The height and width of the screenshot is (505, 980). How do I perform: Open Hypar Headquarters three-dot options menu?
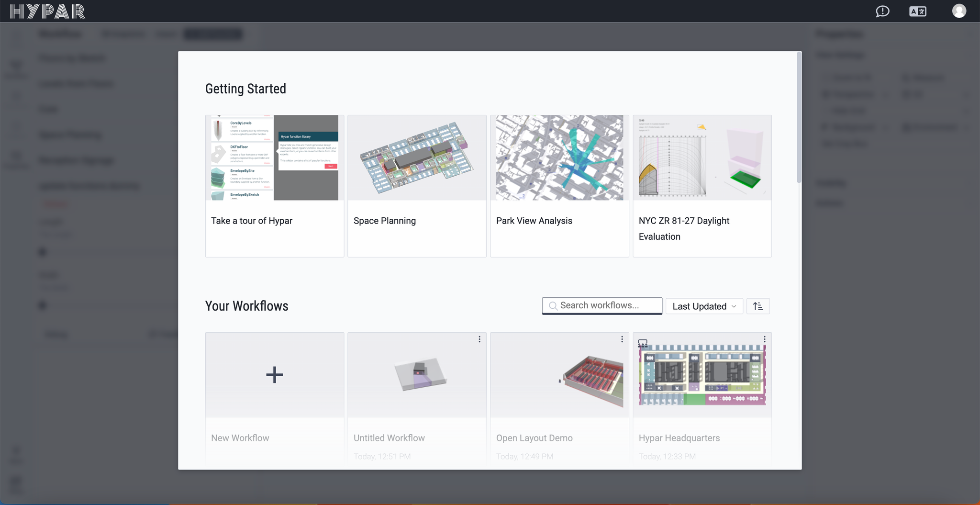765,339
